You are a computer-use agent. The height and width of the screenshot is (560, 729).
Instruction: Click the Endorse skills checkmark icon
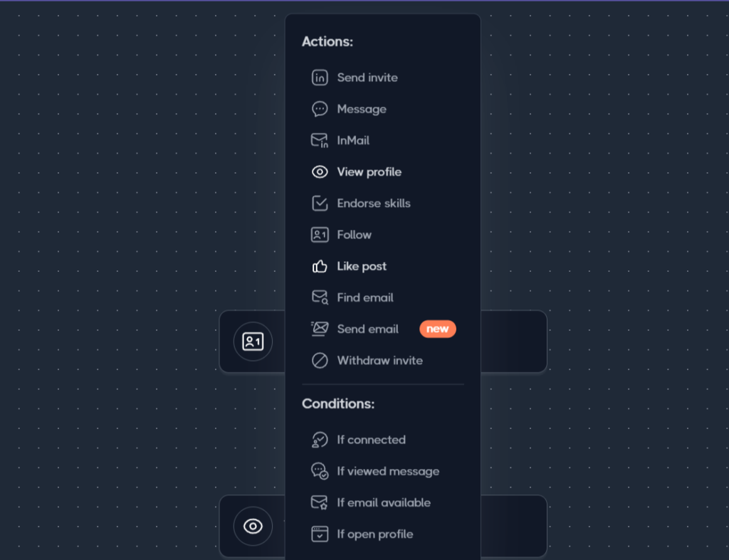click(320, 204)
